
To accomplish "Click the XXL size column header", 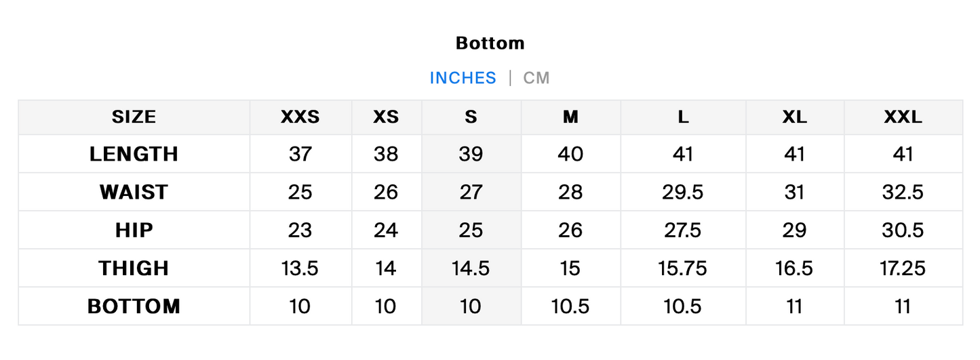I will click(x=903, y=117).
